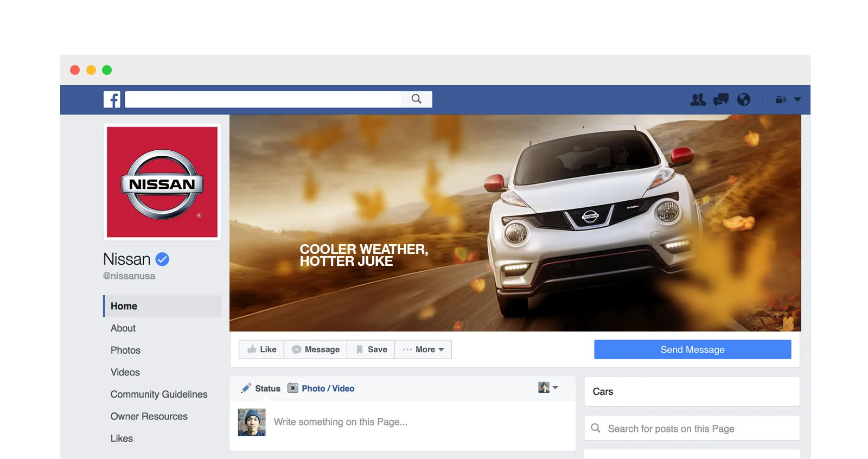Click the top Facebook search field
Image resolution: width=868 pixels, height=459 pixels.
click(263, 99)
